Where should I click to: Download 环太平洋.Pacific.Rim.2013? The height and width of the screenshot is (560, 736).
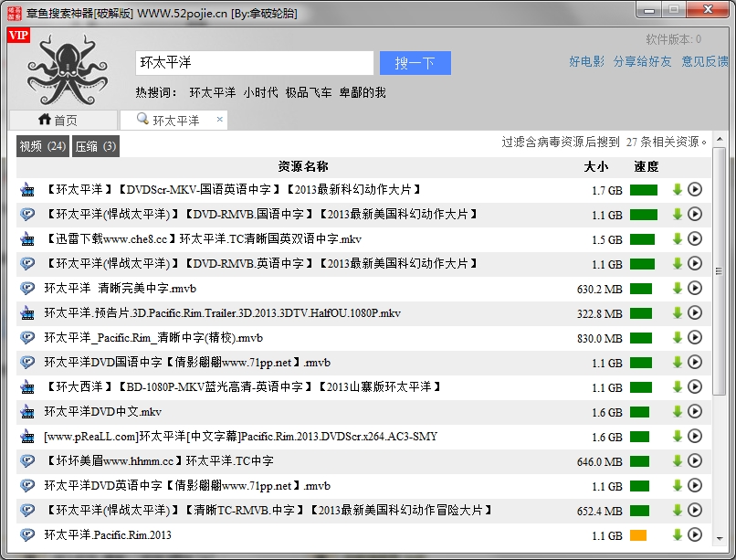677,534
